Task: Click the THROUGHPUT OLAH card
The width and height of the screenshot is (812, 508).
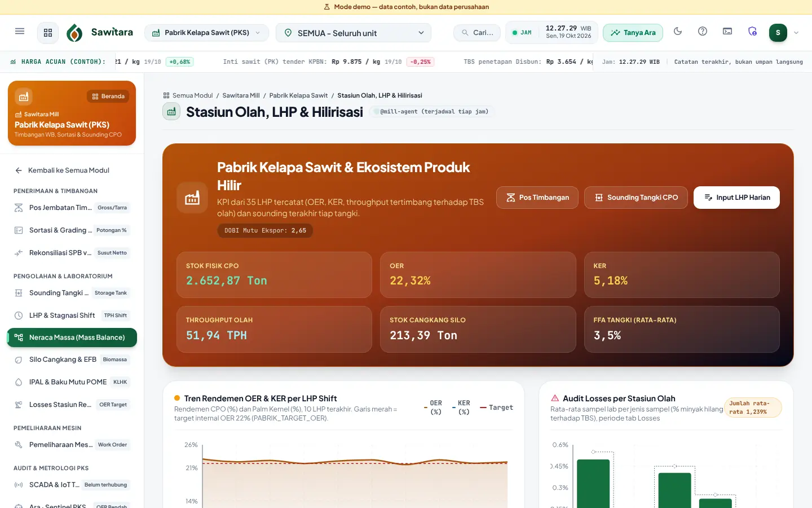Action: point(274,330)
